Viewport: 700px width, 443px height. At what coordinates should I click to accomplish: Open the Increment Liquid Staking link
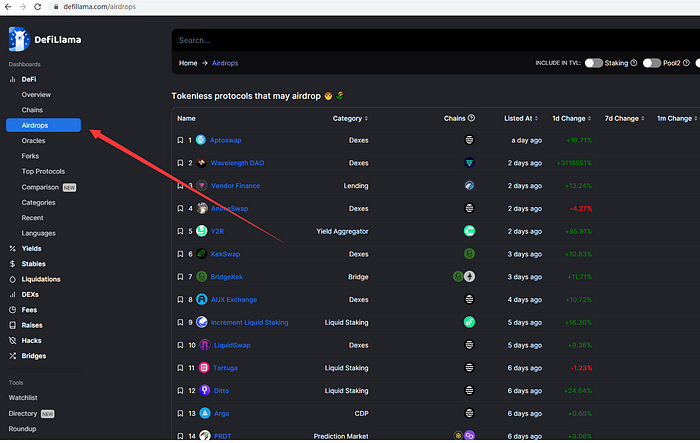point(249,322)
